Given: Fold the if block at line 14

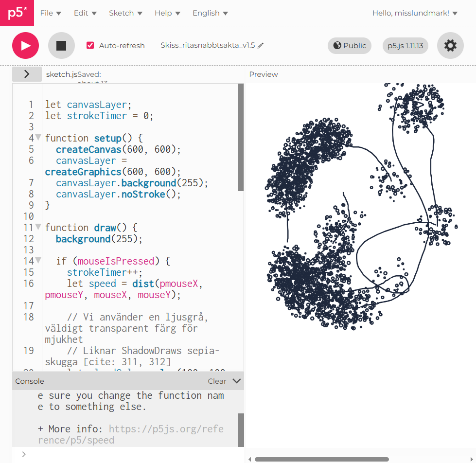Looking at the screenshot, I should pyautogui.click(x=38, y=260).
